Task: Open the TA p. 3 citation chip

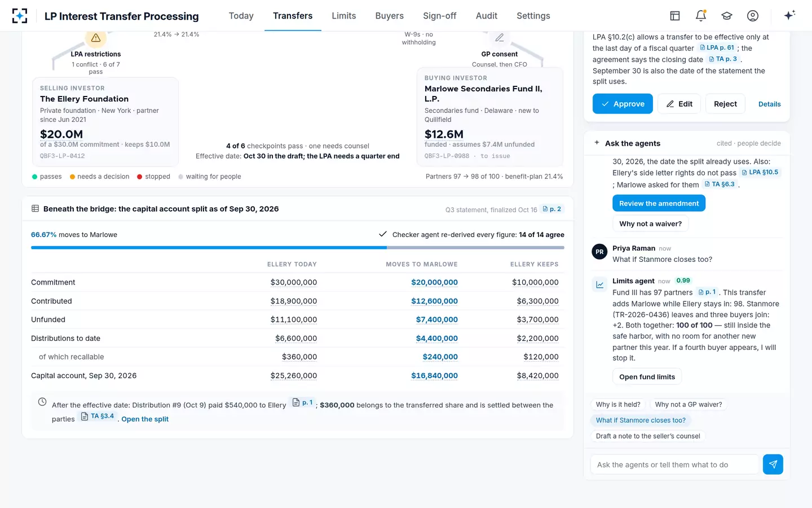Action: click(x=723, y=59)
